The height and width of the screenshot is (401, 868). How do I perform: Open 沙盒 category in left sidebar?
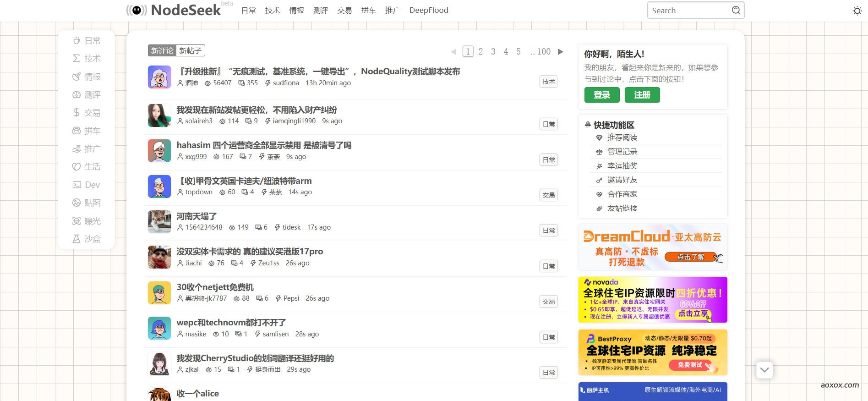pos(87,239)
